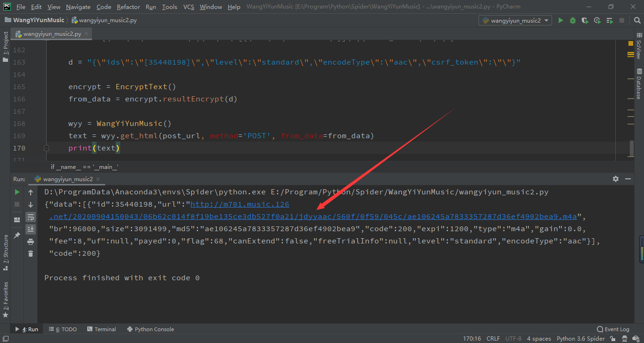Run wangyiyun_music2 from the top toolbar
644x343 pixels.
(561, 20)
